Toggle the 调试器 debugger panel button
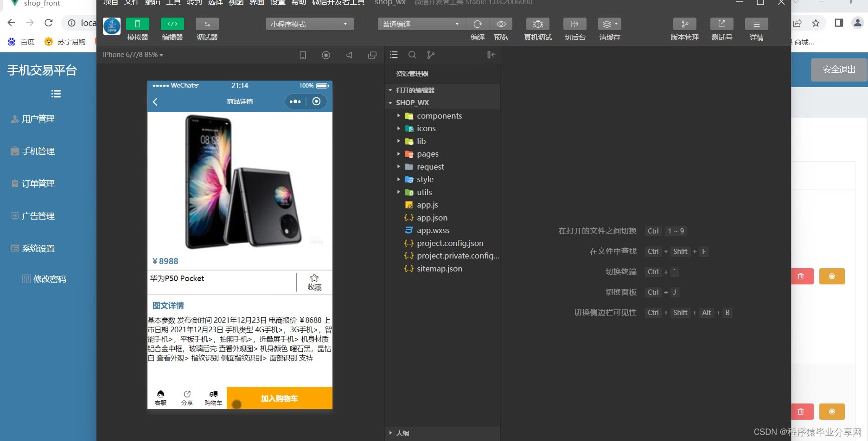 click(x=207, y=24)
